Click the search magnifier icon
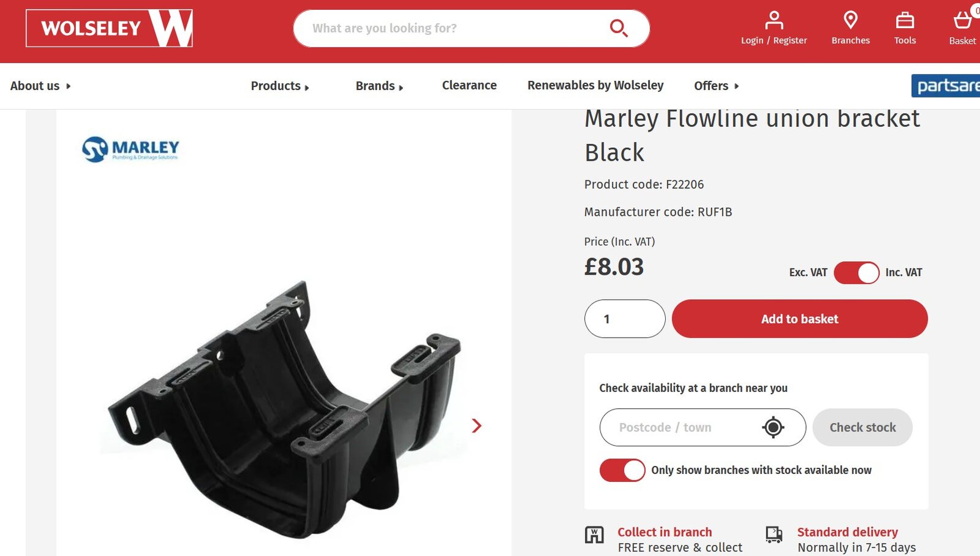980x556 pixels. click(x=619, y=28)
